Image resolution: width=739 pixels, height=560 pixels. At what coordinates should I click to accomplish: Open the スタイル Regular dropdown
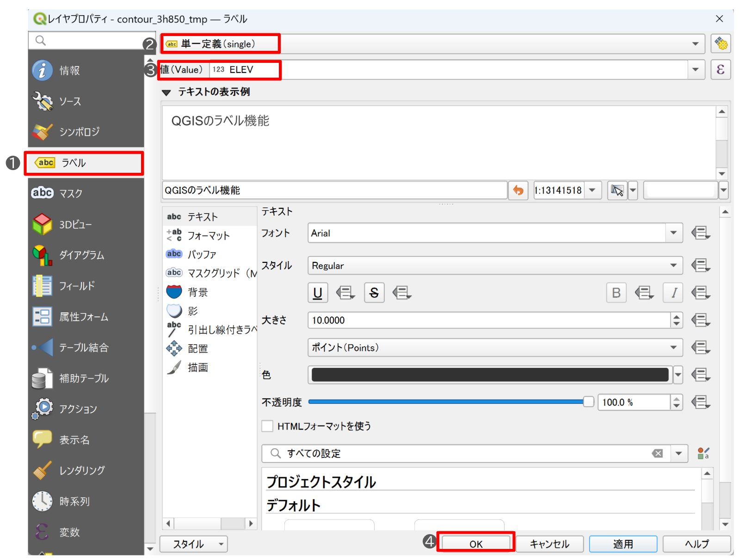click(x=495, y=266)
